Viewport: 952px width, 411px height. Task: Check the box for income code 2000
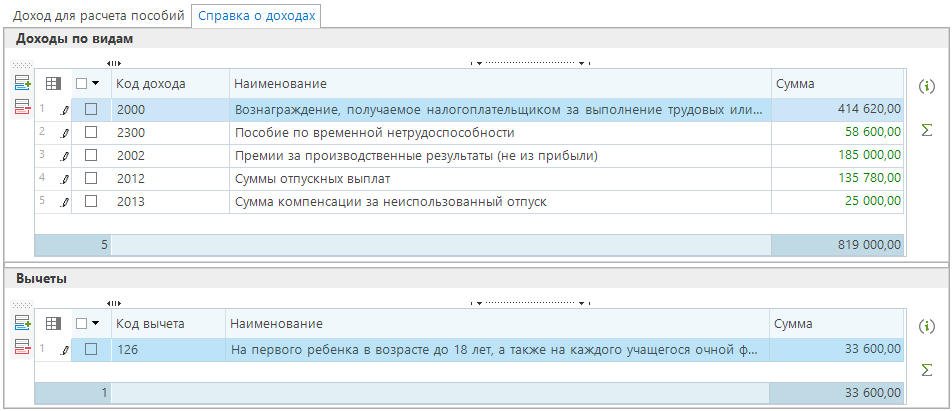pyautogui.click(x=91, y=109)
